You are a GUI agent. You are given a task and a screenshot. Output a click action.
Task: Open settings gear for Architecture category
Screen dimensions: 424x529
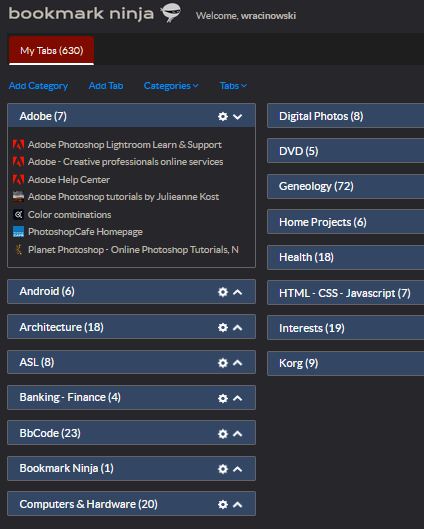point(223,327)
